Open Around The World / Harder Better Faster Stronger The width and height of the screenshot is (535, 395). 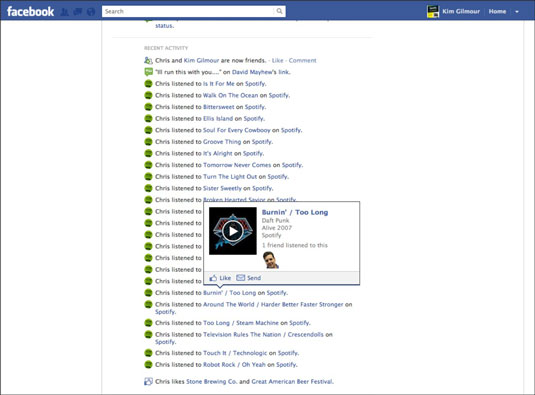pyautogui.click(x=273, y=304)
